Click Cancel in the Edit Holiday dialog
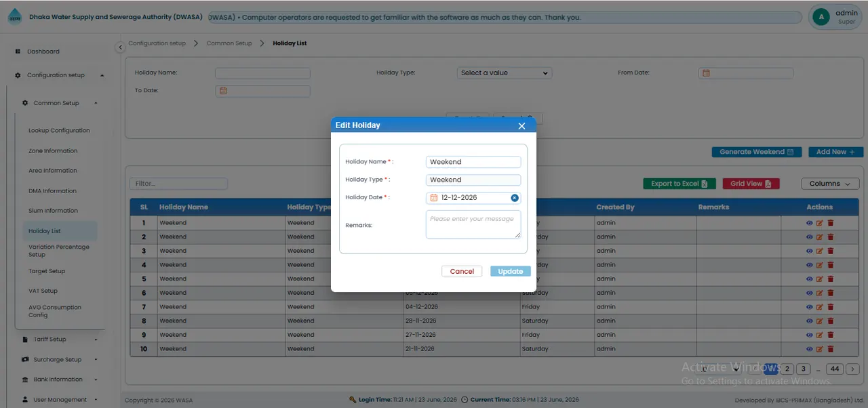 462,271
